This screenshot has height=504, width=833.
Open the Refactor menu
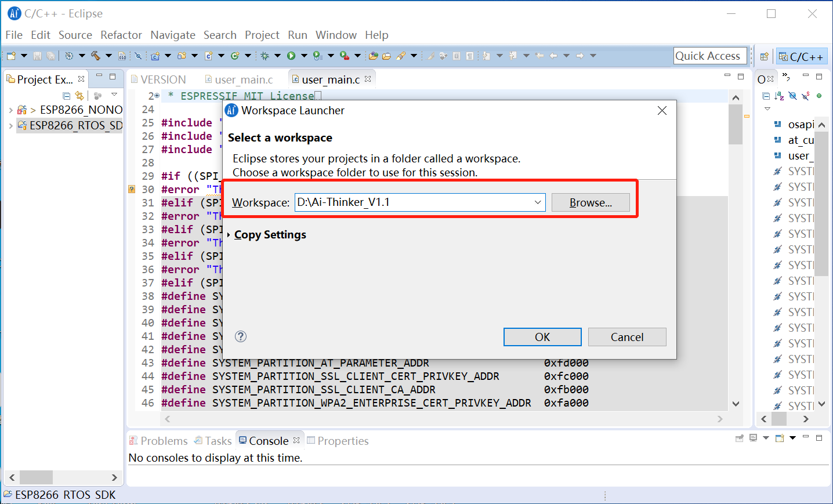pos(121,35)
